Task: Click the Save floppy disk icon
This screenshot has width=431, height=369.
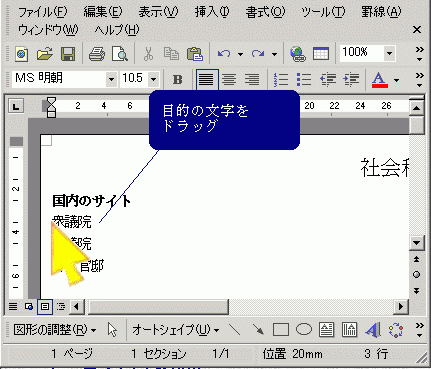Action: pyautogui.click(x=68, y=53)
